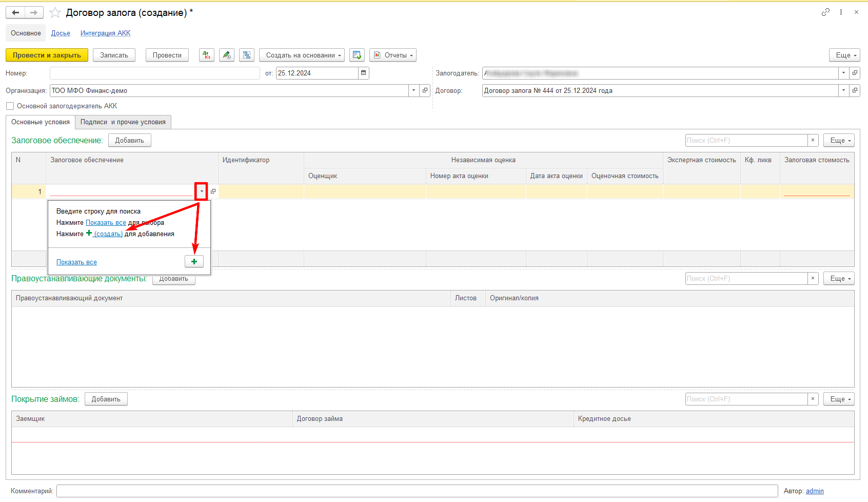868x502 pixels.
Task: Open Залогодатель record via open-form icon
Action: 855,73
